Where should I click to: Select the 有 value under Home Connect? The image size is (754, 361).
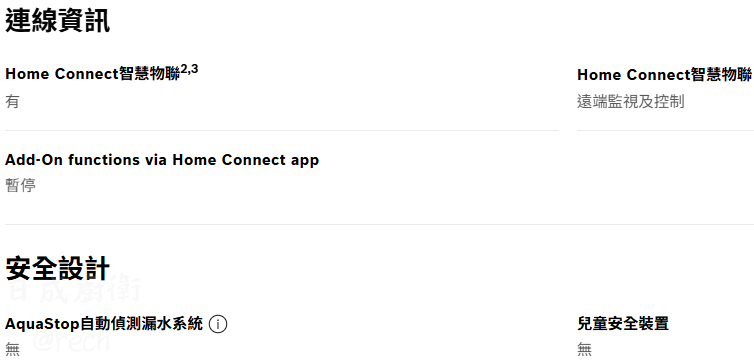[12, 101]
